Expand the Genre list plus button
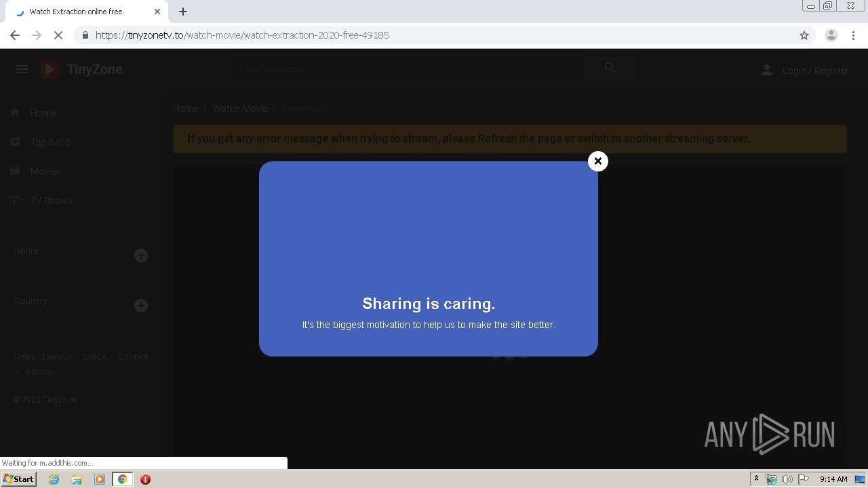Image resolution: width=868 pixels, height=488 pixels. pyautogui.click(x=141, y=256)
